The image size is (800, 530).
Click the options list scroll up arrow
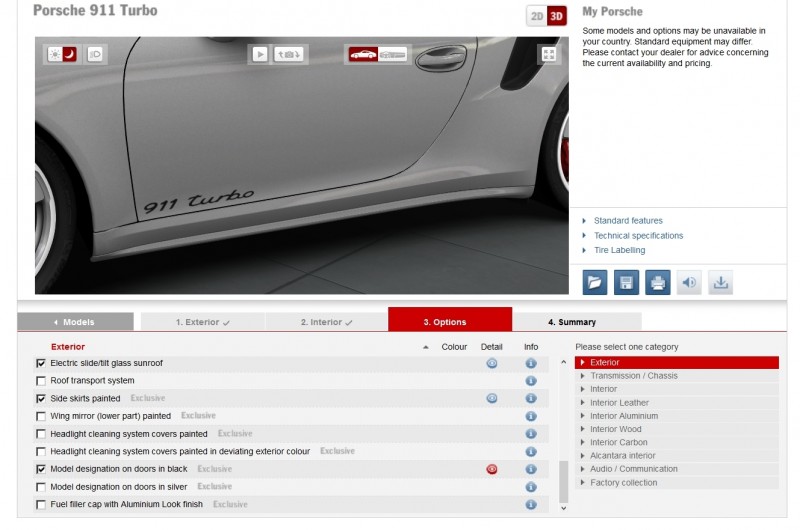point(564,362)
